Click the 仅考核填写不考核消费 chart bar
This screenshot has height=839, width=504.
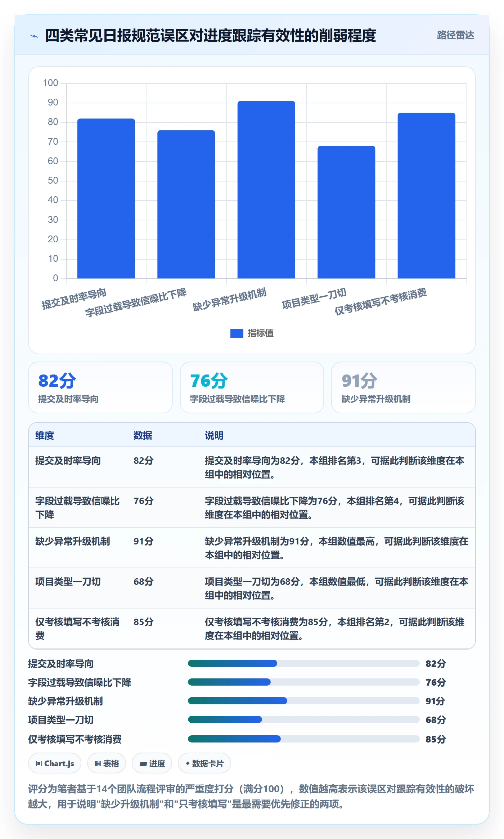click(x=426, y=196)
